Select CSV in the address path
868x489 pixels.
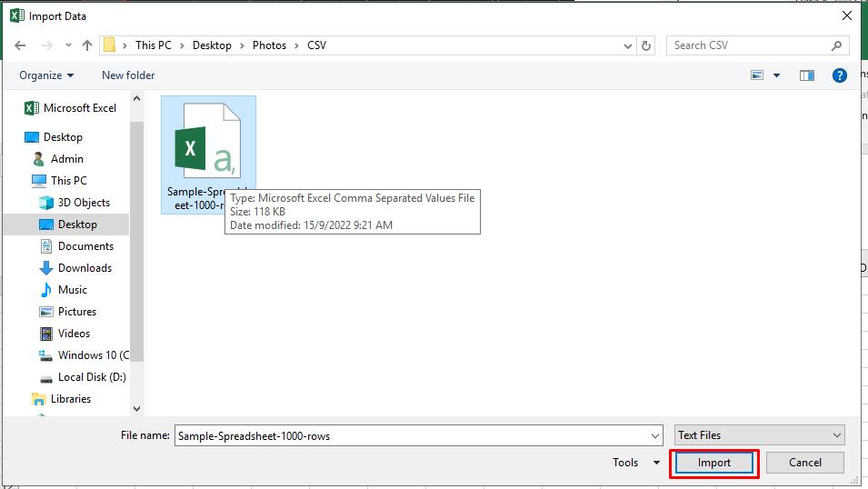[316, 45]
